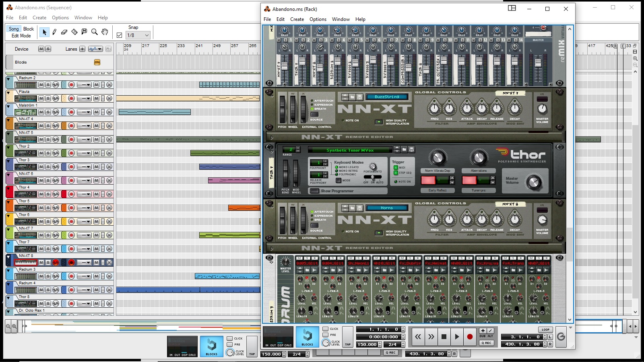Open Create menu in Sequencer window
Image resolution: width=644 pixels, height=362 pixels.
click(39, 18)
